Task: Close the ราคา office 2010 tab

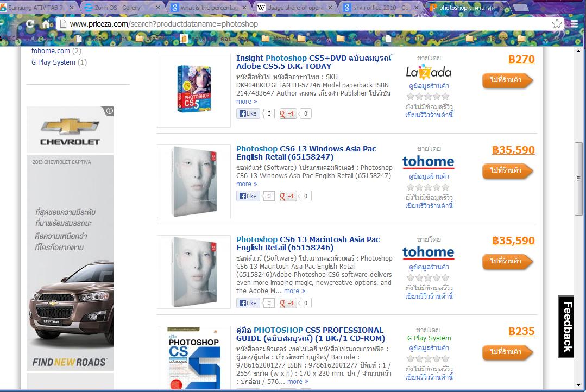Action: [417, 8]
